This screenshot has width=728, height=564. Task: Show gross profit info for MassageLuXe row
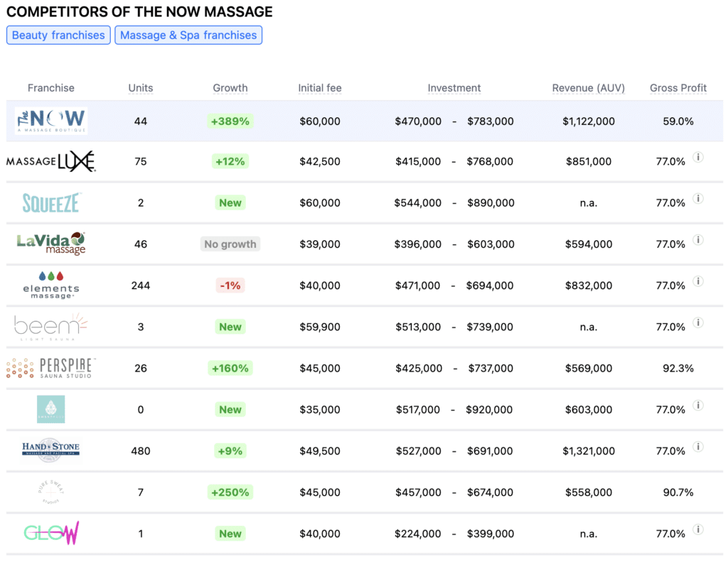[698, 157]
